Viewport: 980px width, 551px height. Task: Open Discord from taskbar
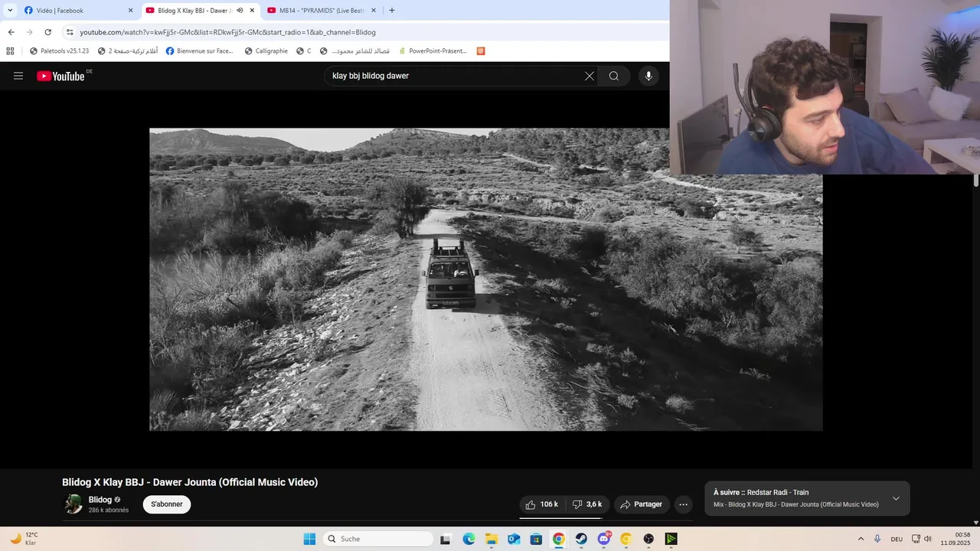[x=604, y=539]
